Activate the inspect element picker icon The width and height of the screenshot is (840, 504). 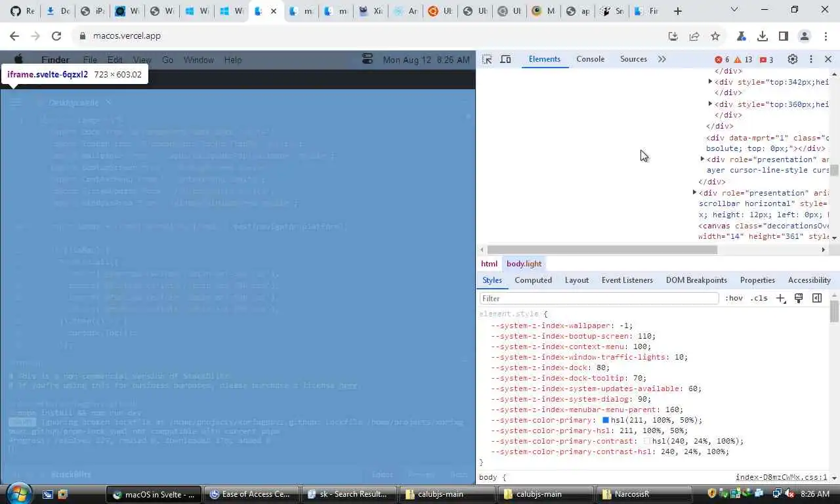(x=487, y=59)
